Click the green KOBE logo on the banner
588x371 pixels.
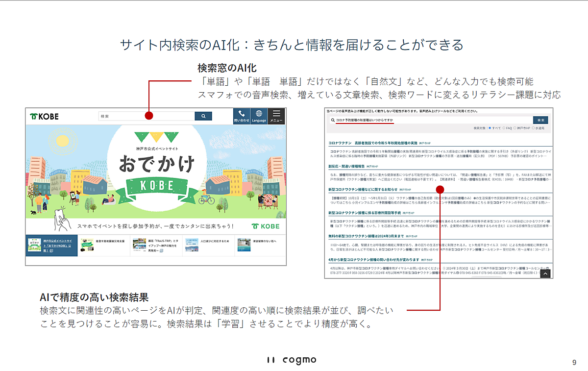coord(266,226)
